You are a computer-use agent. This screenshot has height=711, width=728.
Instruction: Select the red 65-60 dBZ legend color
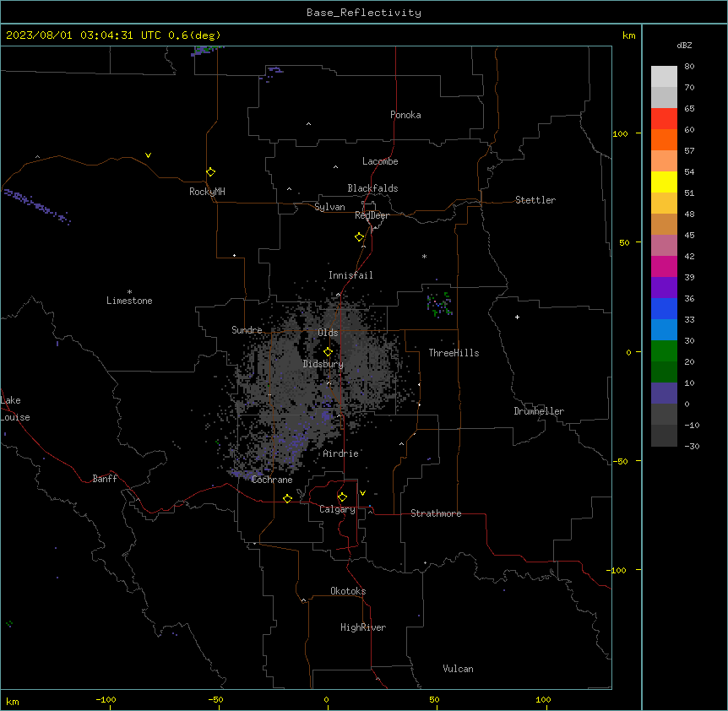[x=664, y=119]
